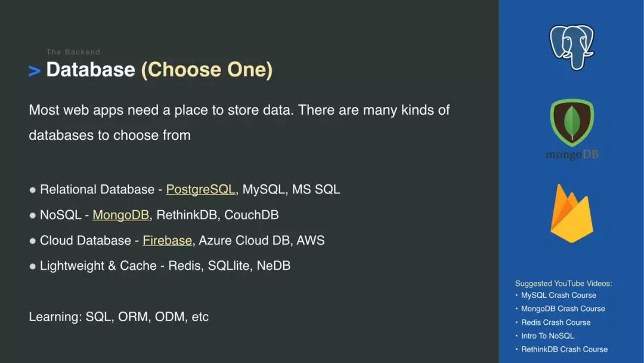Click Redis Crash Course suggested video
644x363 pixels.
point(555,323)
